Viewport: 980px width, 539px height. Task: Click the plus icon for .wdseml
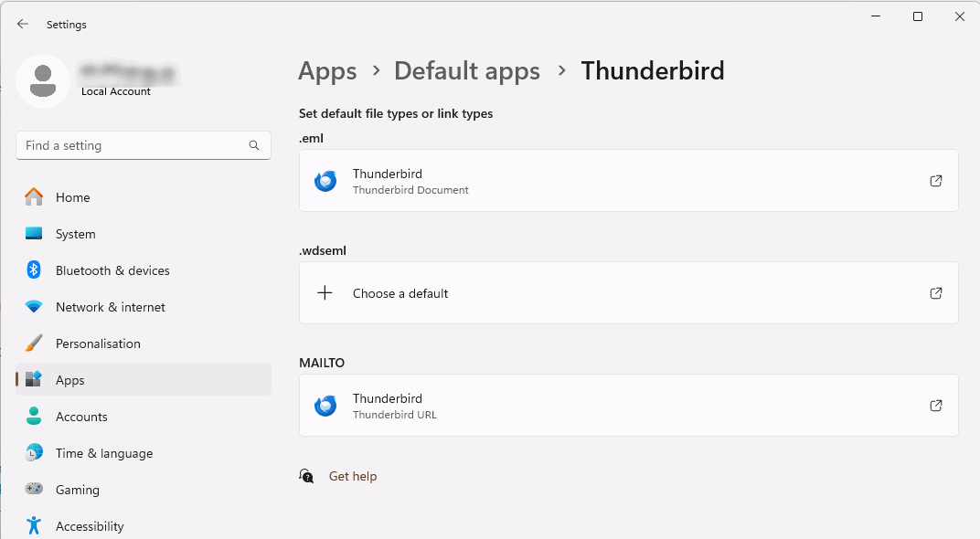325,293
